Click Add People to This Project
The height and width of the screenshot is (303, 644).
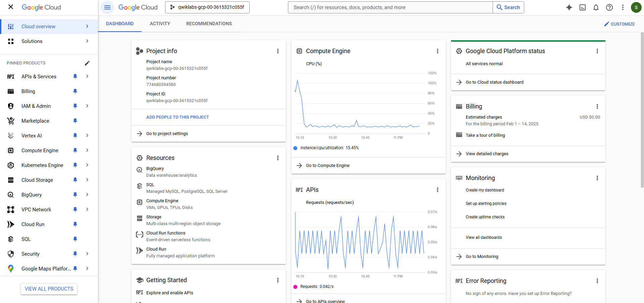(178, 117)
